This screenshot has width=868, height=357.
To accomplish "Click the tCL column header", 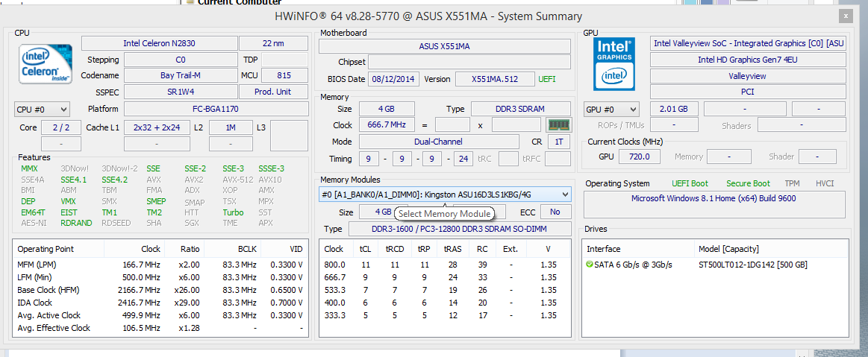I will [365, 249].
